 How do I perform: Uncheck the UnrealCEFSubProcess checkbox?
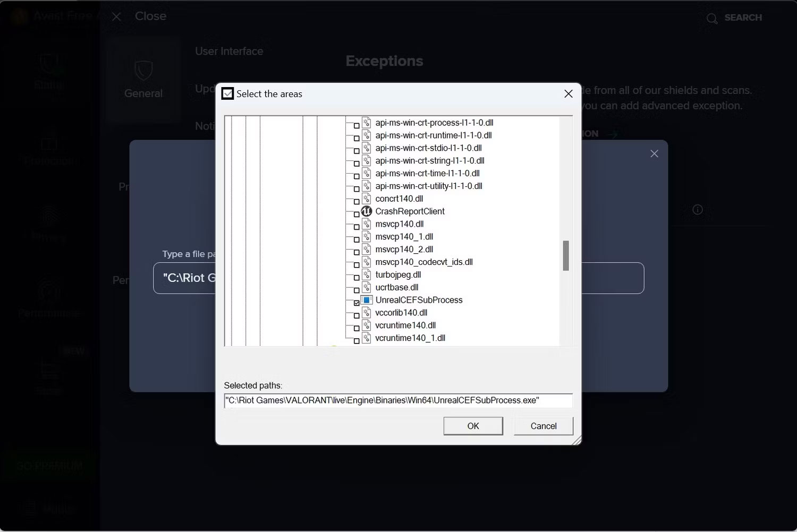[x=357, y=303]
